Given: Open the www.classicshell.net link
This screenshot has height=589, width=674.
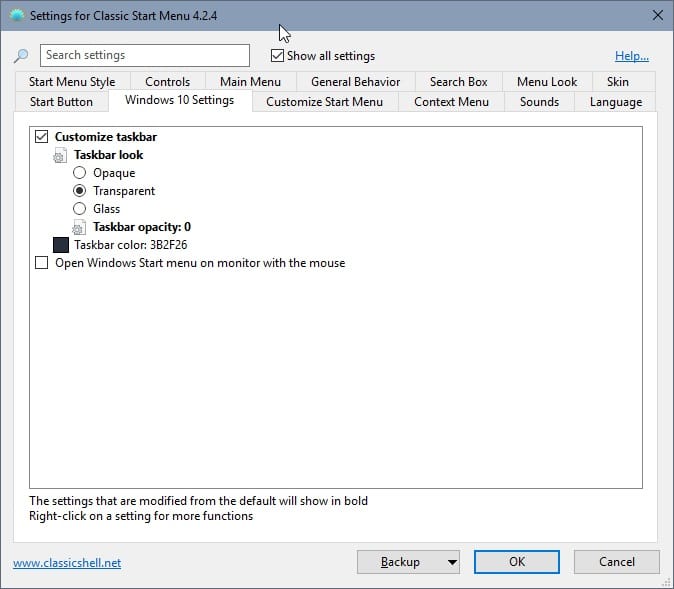Looking at the screenshot, I should tap(67, 563).
